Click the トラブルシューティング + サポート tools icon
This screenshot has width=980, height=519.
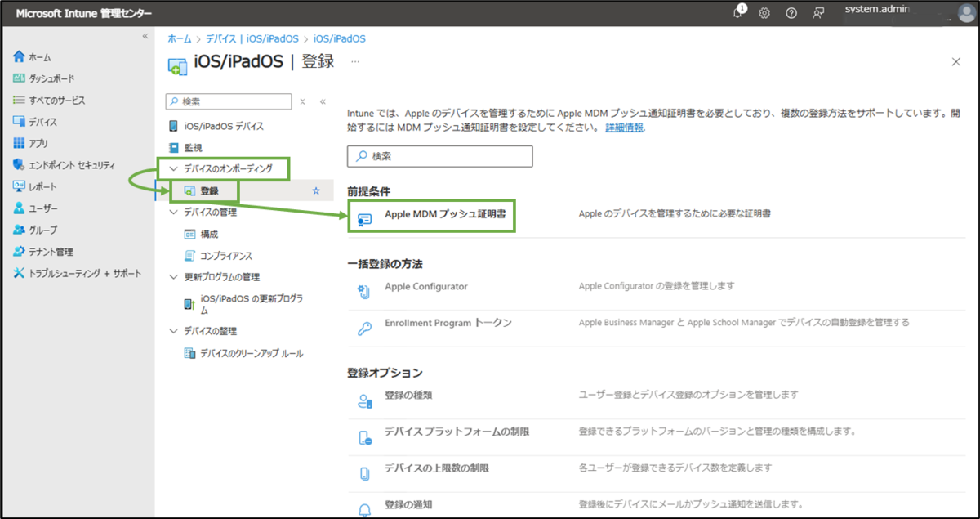[x=20, y=273]
